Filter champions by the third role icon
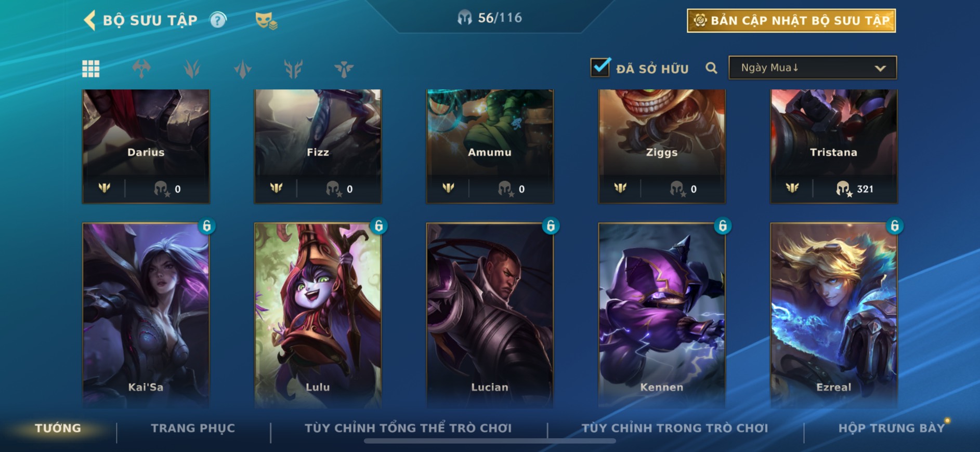The width and height of the screenshot is (980, 452). [243, 69]
